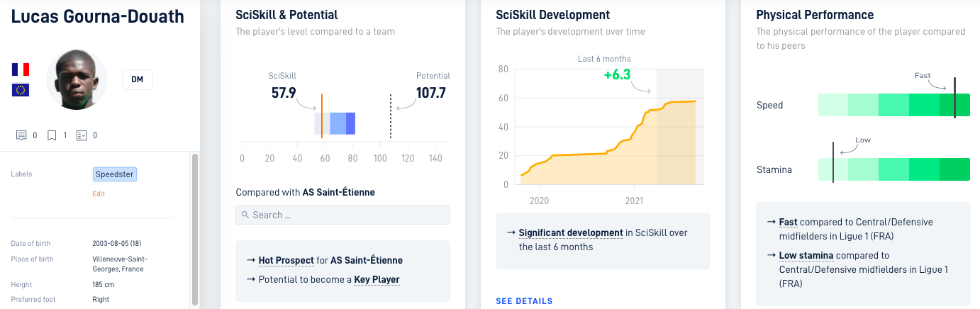The image size is (980, 309).
Task: Click the magnifier icon in the search box
Action: (x=245, y=215)
